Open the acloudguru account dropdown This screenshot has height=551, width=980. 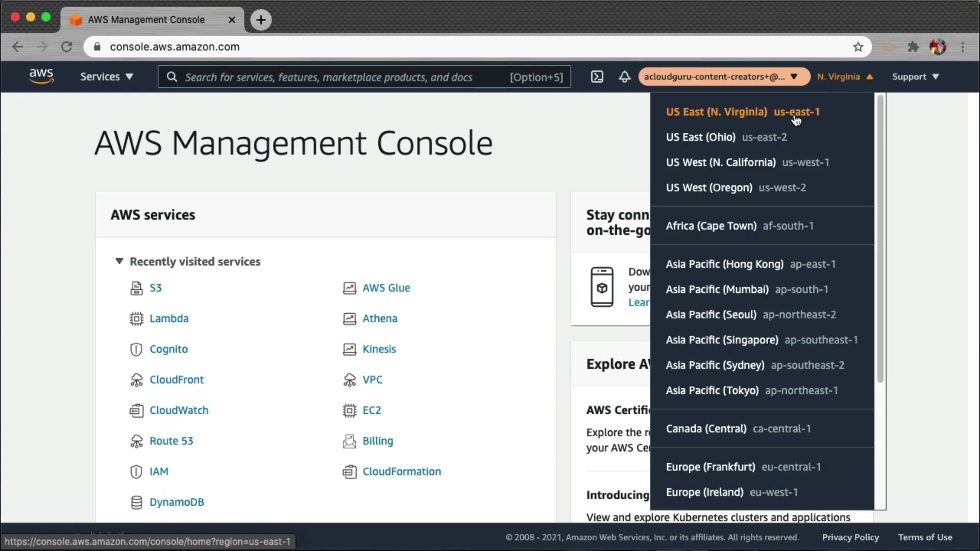(x=723, y=77)
